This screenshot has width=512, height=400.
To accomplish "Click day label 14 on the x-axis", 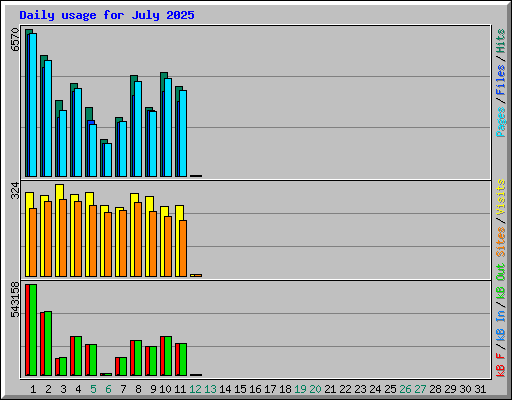I will coord(225,389).
